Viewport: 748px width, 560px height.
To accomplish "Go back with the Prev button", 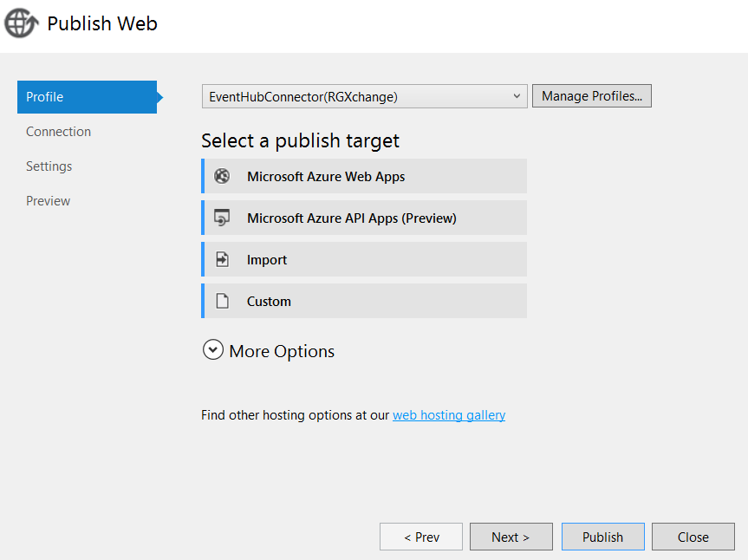I will pyautogui.click(x=420, y=537).
